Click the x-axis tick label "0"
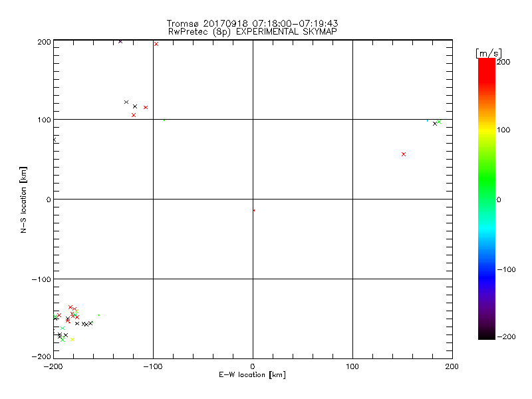The height and width of the screenshot is (399, 532). pyautogui.click(x=253, y=366)
